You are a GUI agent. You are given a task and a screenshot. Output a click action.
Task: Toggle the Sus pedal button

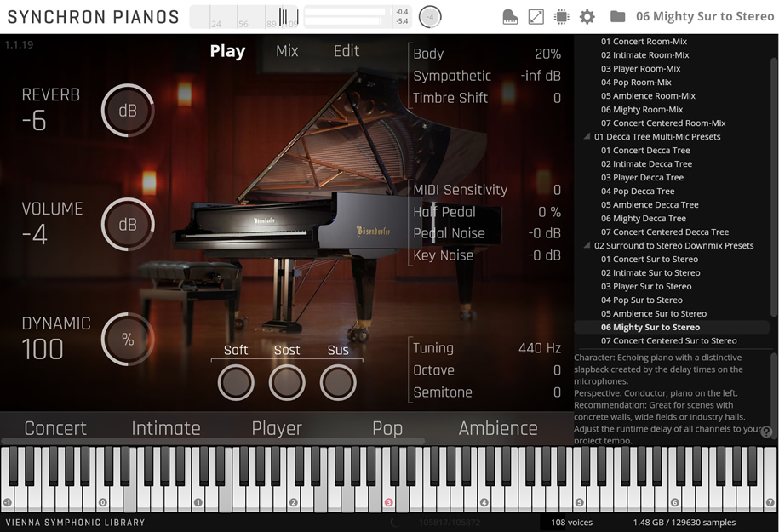[x=338, y=382]
